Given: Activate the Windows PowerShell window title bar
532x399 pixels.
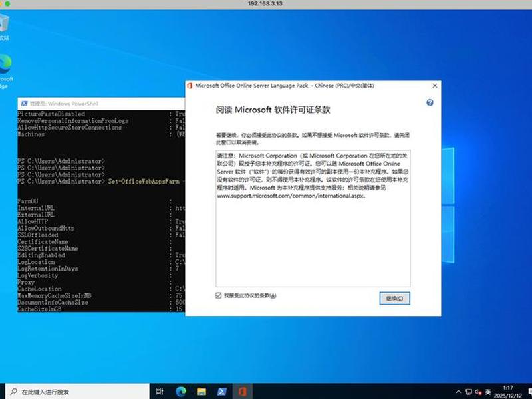Looking at the screenshot, I should 101,104.
